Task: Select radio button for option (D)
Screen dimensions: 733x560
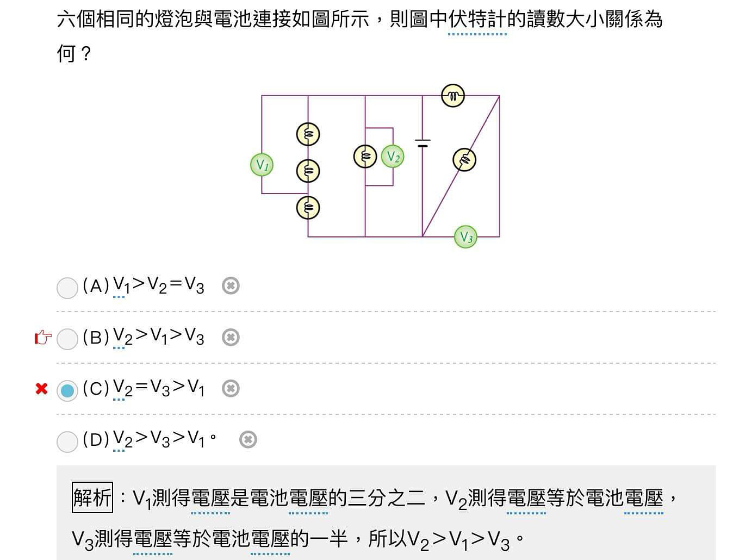Action: pos(67,441)
